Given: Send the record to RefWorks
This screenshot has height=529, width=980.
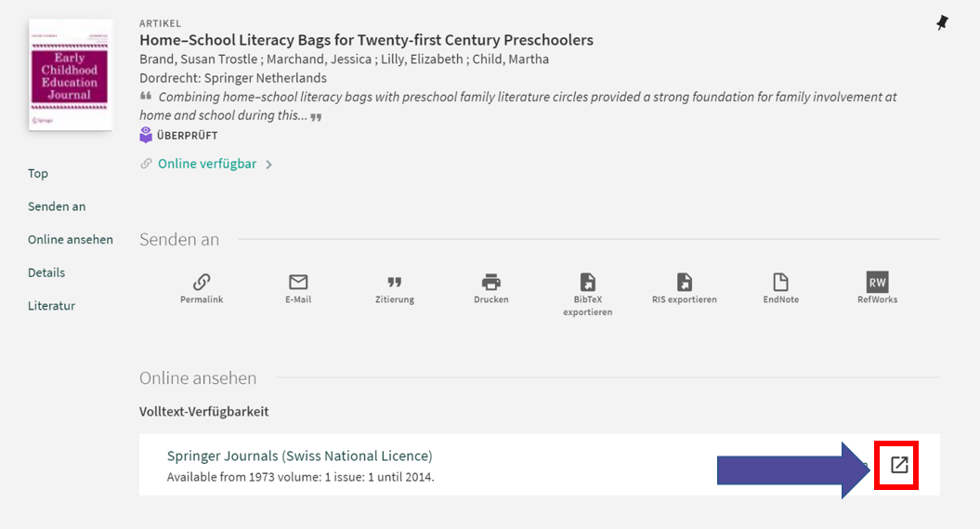Looking at the screenshot, I should coord(877,283).
